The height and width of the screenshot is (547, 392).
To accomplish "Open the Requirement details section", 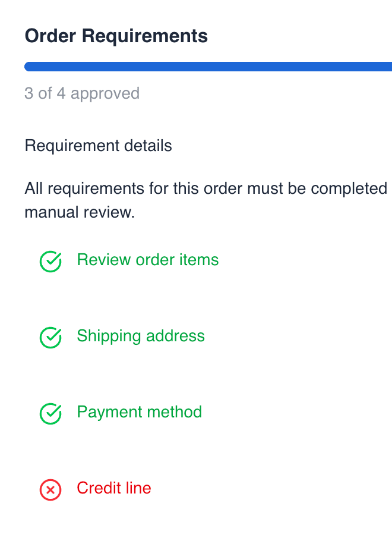I will click(x=98, y=146).
